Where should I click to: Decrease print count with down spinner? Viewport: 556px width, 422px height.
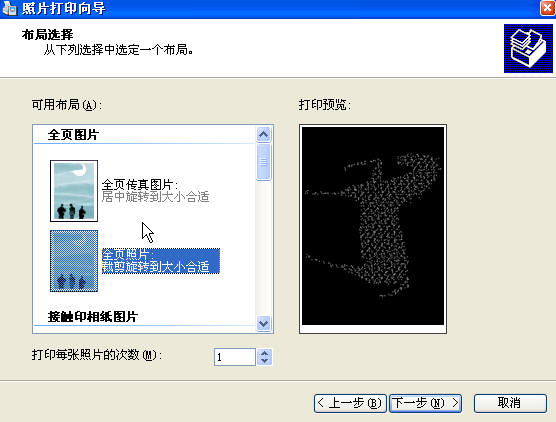(x=265, y=361)
